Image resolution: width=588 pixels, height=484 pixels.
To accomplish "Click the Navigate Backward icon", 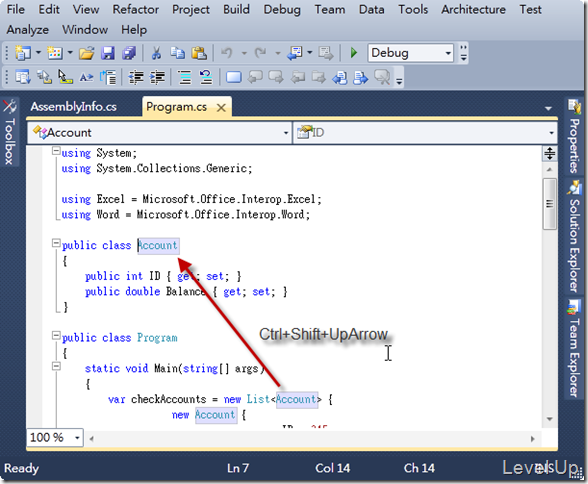I will (x=295, y=53).
